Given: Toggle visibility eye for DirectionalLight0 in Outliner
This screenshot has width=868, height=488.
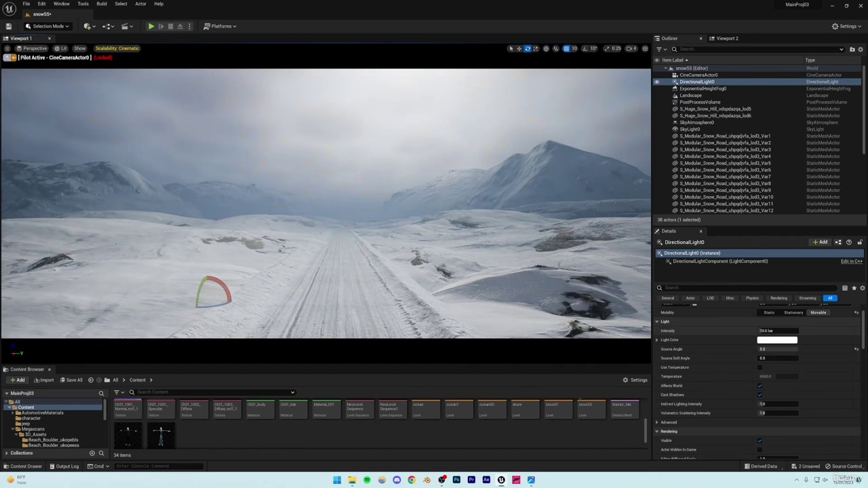Looking at the screenshot, I should (x=656, y=82).
